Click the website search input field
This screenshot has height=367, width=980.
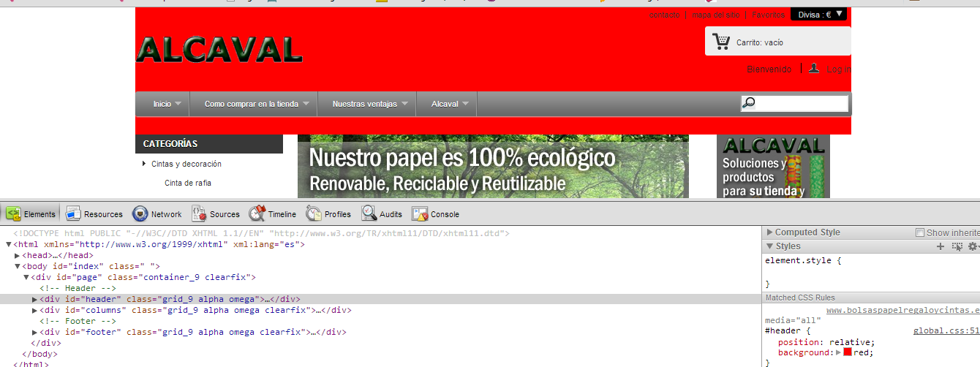(794, 103)
